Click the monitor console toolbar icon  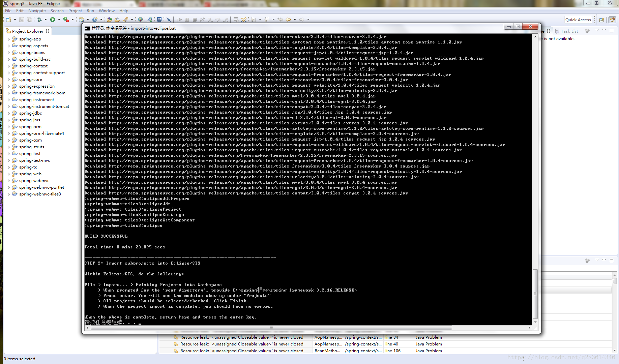tap(159, 20)
